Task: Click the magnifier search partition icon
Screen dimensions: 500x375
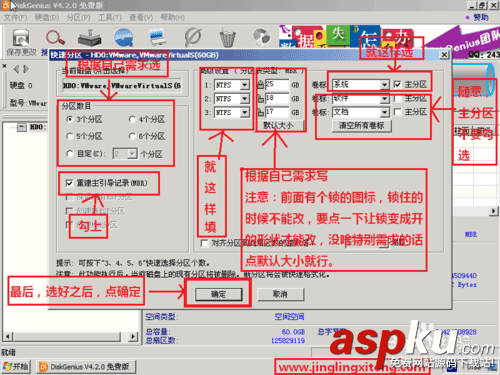Action: click(55, 37)
